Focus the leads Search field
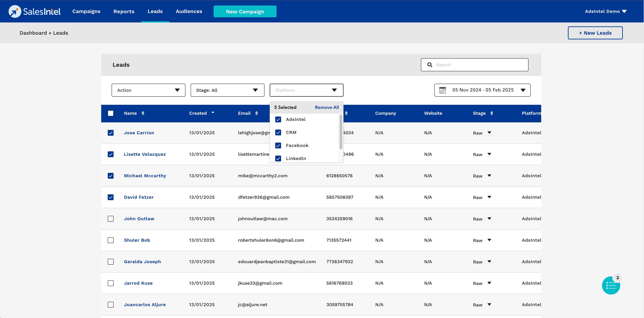 (x=480, y=65)
